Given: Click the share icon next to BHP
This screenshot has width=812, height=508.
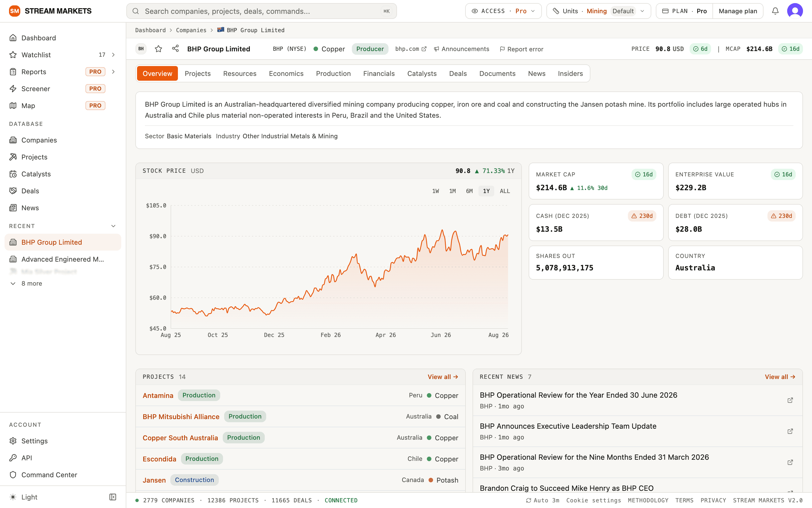Looking at the screenshot, I should click(x=175, y=49).
